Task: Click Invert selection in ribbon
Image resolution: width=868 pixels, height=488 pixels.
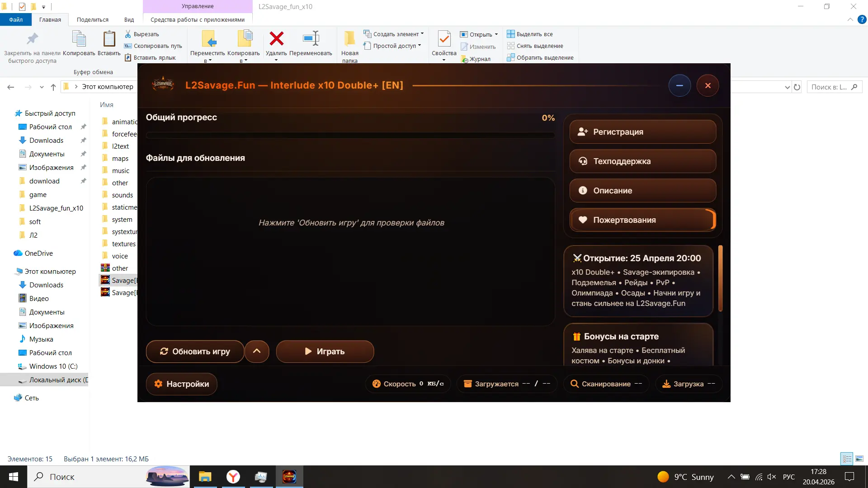Action: point(540,57)
